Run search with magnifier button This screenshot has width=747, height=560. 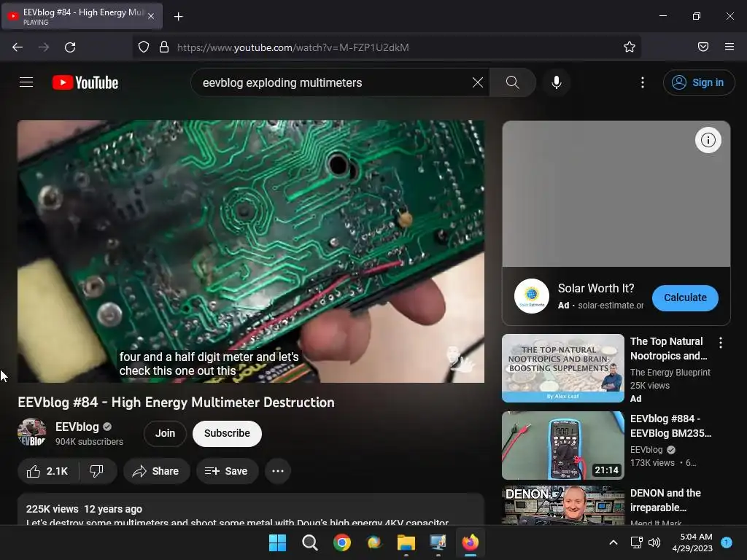(513, 82)
